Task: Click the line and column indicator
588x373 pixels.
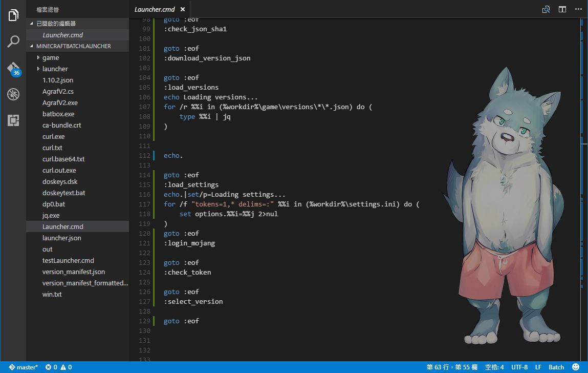Action: tap(452, 367)
